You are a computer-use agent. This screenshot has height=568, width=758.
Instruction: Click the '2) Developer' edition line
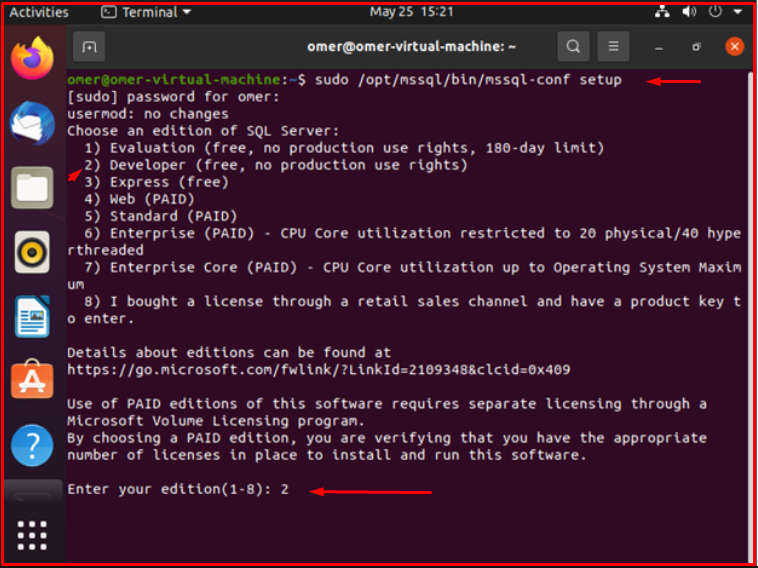click(276, 165)
